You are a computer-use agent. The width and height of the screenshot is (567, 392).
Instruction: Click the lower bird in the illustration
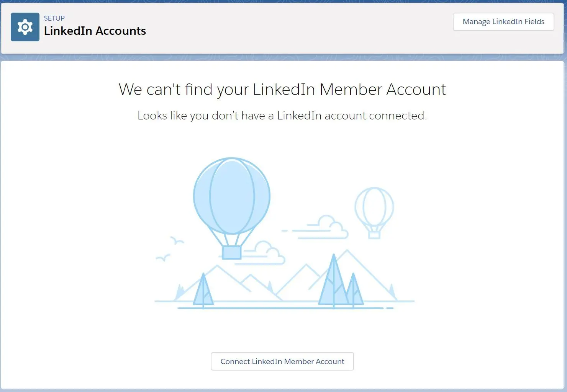coord(163,258)
